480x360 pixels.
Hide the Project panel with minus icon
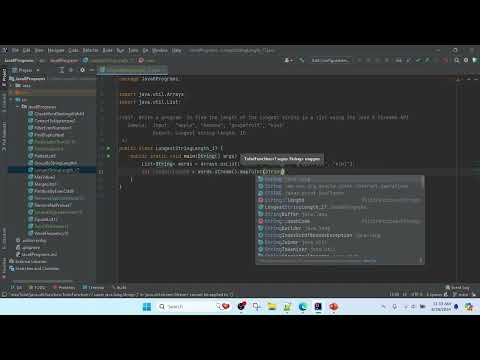pos(91,70)
